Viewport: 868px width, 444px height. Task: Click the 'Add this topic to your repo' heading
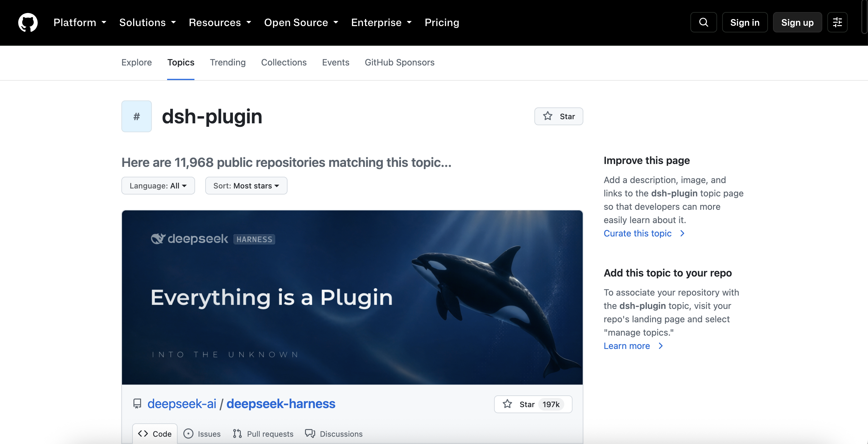pyautogui.click(x=668, y=273)
